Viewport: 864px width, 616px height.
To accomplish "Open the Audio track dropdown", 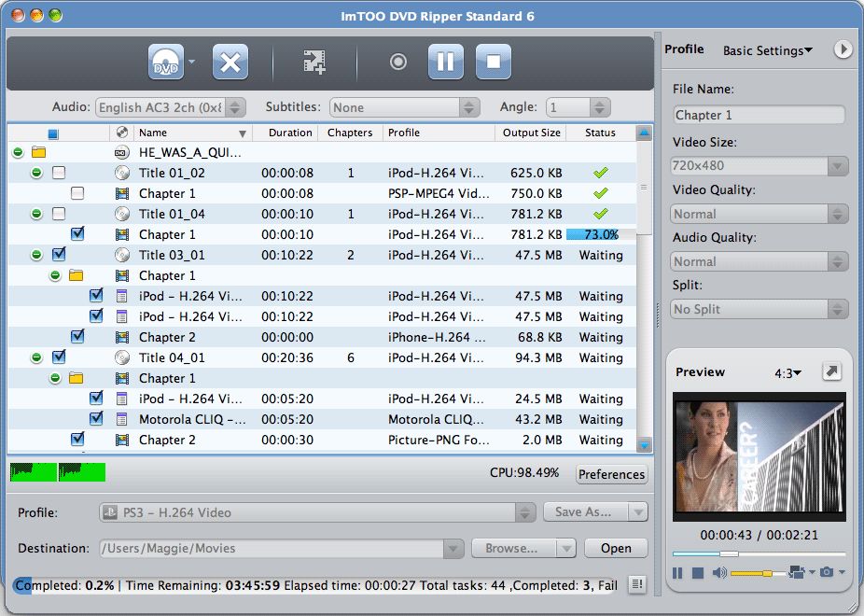I will point(171,107).
